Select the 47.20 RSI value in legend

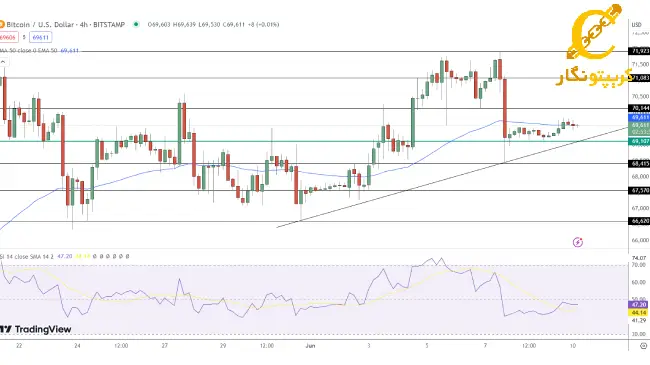[64, 257]
